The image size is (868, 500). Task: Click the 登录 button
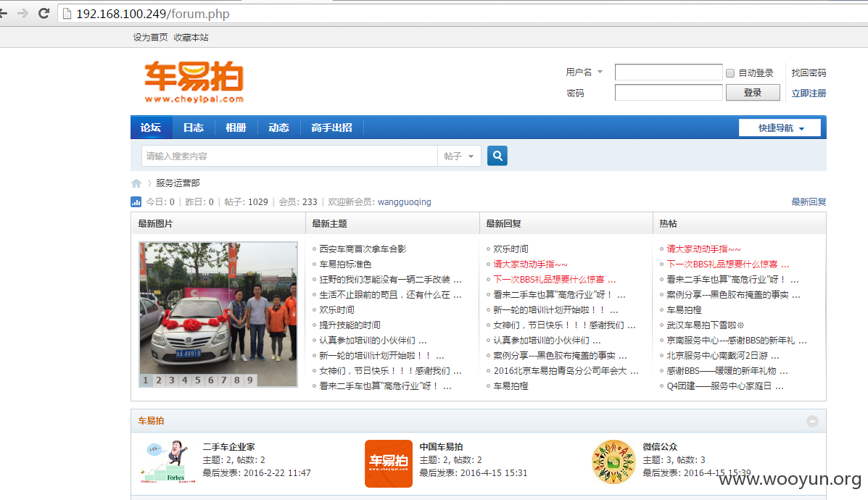point(753,92)
